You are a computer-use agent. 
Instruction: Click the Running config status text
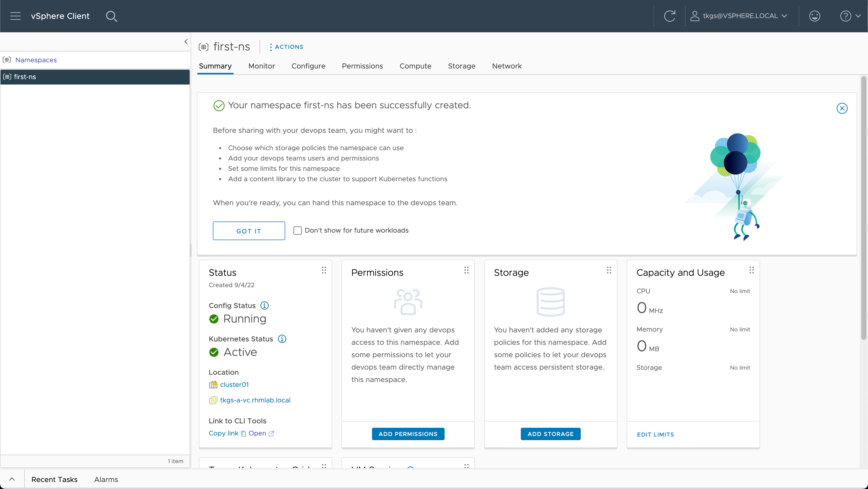pyautogui.click(x=245, y=319)
